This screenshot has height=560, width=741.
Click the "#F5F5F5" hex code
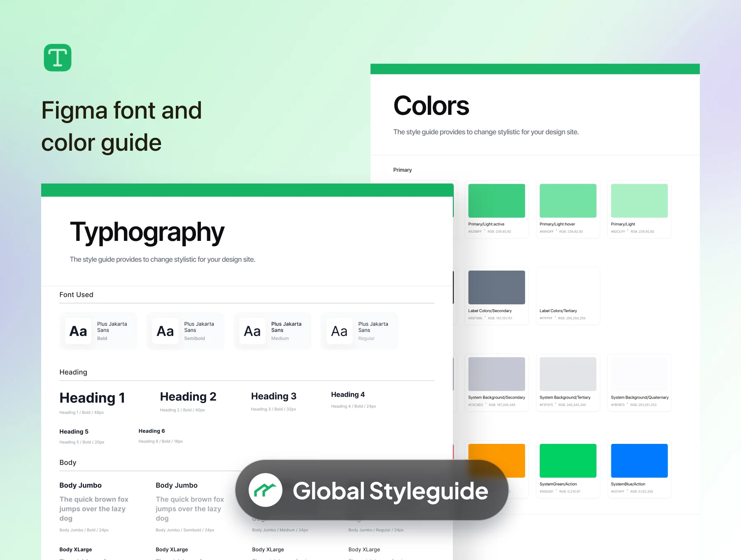click(x=546, y=405)
